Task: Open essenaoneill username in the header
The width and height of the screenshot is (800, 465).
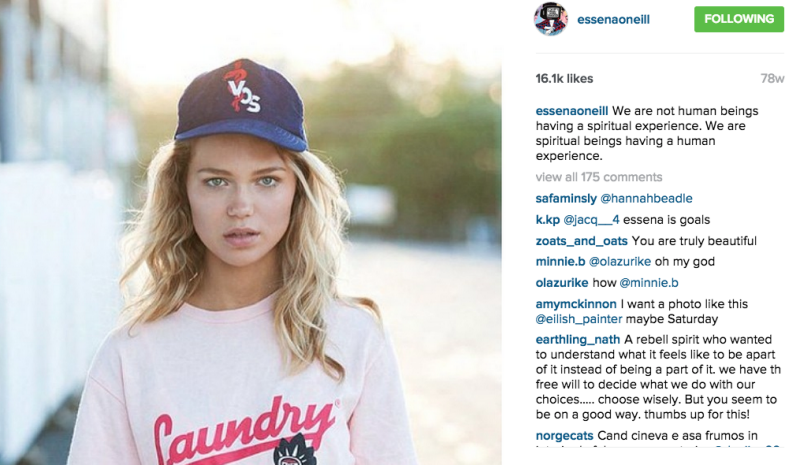Action: (613, 20)
